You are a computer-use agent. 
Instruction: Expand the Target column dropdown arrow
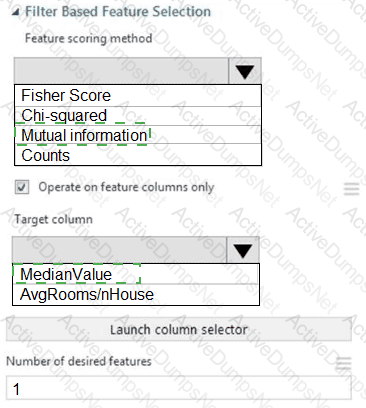click(x=243, y=250)
